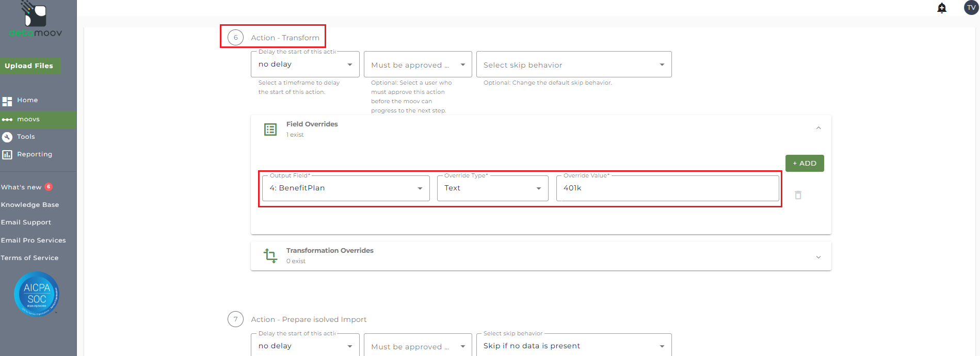Screen dimensions: 980x356
Task: Go to Reporting in the sidebar
Action: pos(34,154)
